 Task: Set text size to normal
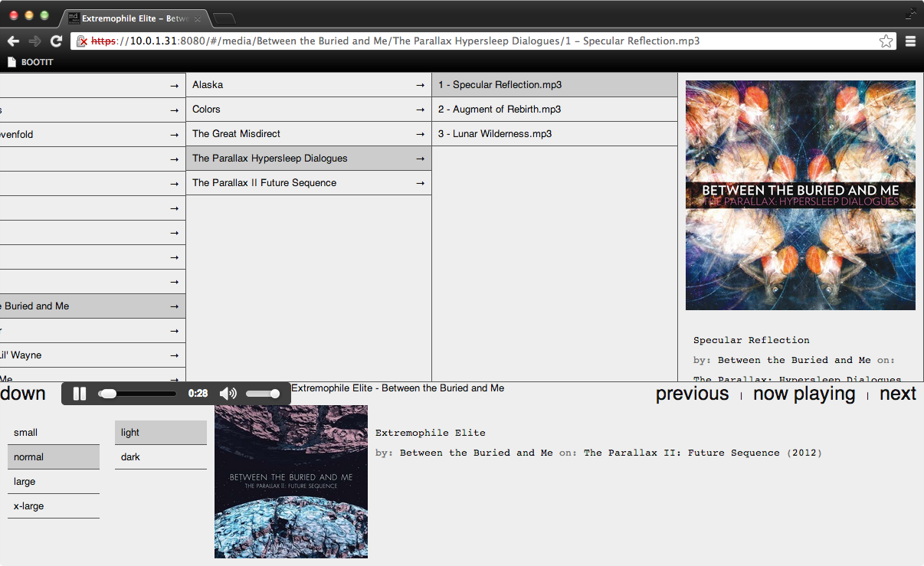pos(54,457)
